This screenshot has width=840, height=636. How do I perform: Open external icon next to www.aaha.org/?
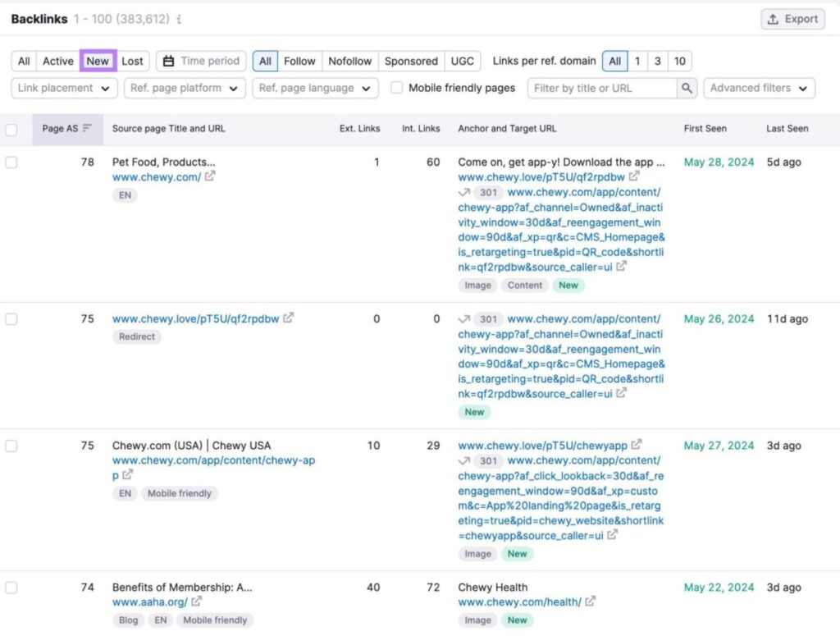pos(197,602)
